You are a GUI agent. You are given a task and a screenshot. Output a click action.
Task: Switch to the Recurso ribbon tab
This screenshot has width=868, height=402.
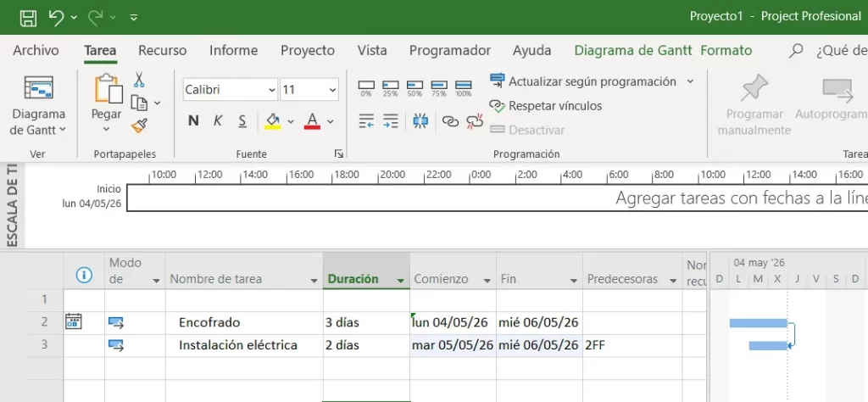(x=162, y=50)
